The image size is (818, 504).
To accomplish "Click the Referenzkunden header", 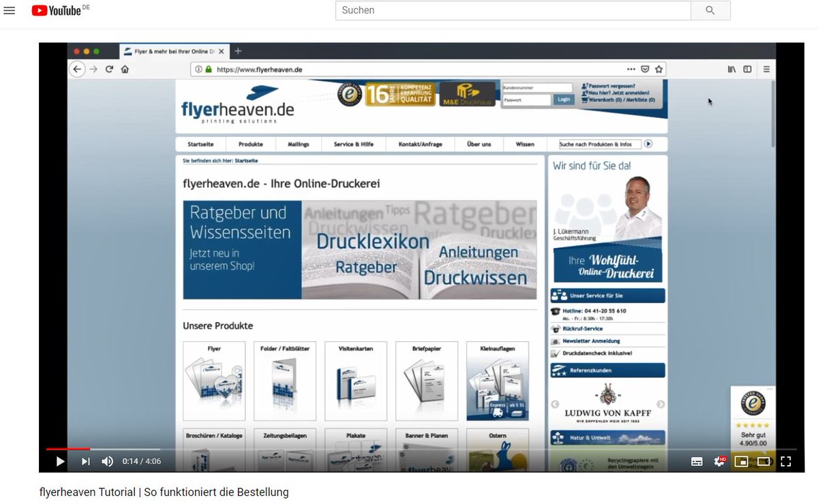I will 608,371.
